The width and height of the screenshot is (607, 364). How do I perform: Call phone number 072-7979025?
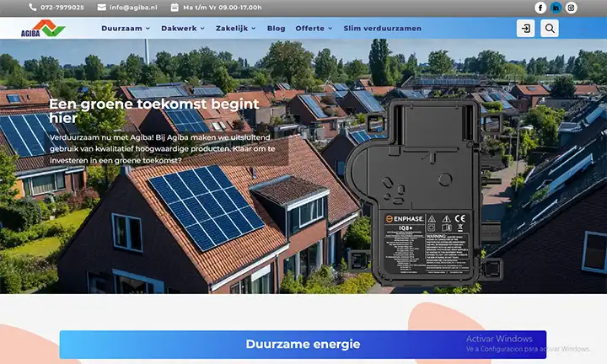62,8
